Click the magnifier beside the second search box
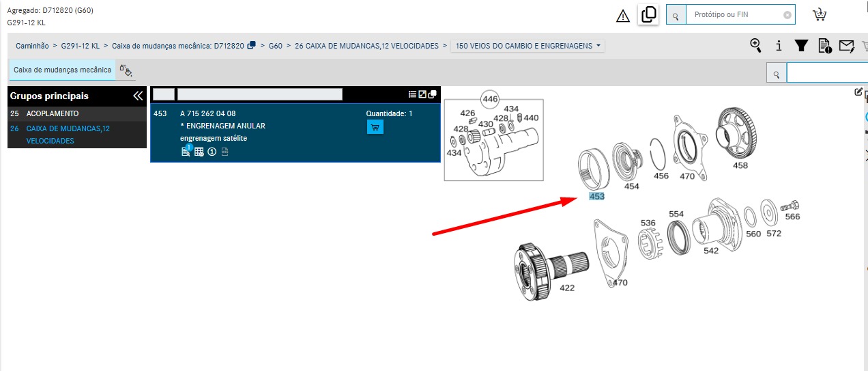 coord(776,72)
